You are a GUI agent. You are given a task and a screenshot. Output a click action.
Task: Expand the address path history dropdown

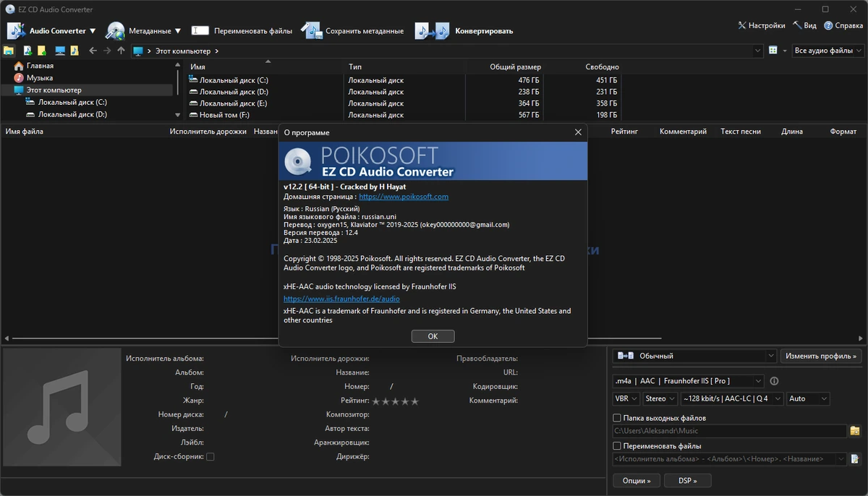pyautogui.click(x=758, y=51)
